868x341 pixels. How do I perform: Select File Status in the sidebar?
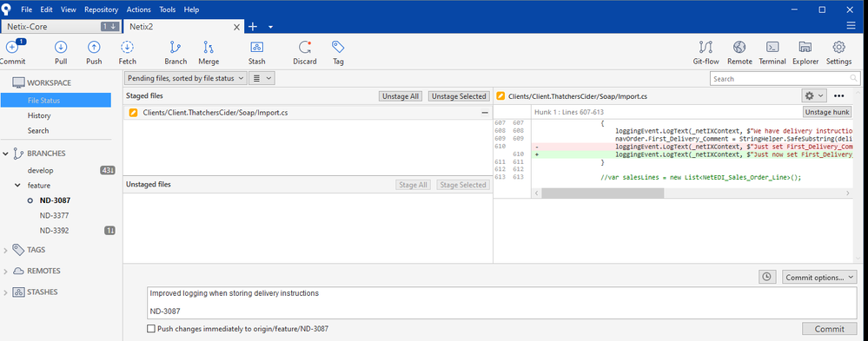coord(56,101)
